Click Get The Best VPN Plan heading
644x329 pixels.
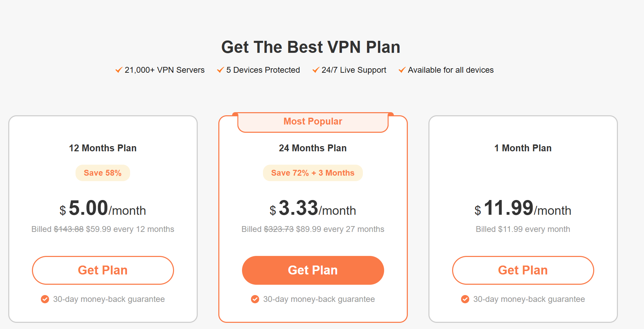coord(311,47)
